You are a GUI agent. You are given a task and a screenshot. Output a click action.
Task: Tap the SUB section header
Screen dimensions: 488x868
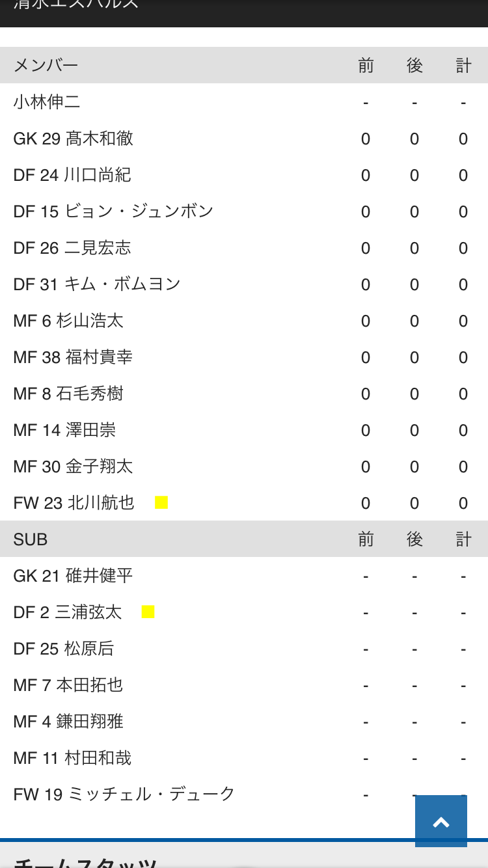(31, 539)
